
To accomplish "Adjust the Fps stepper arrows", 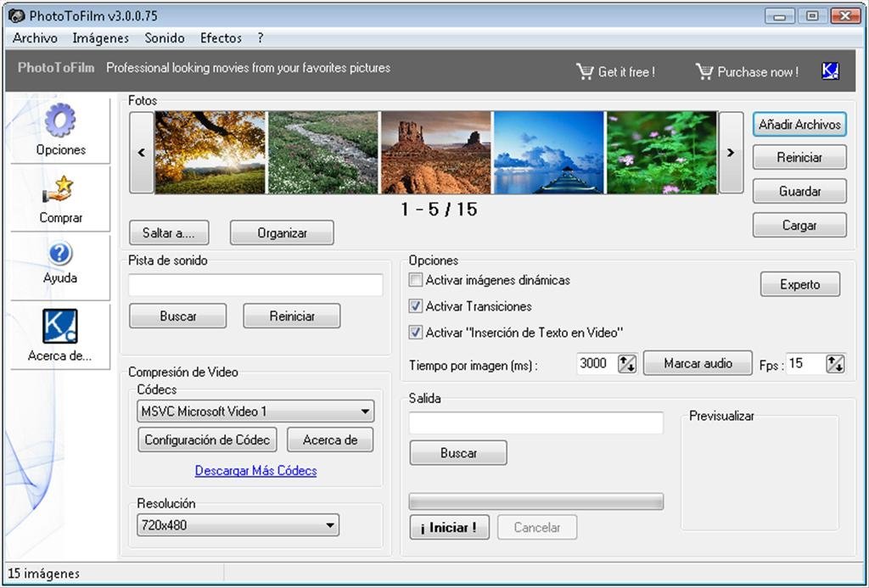I will [835, 363].
